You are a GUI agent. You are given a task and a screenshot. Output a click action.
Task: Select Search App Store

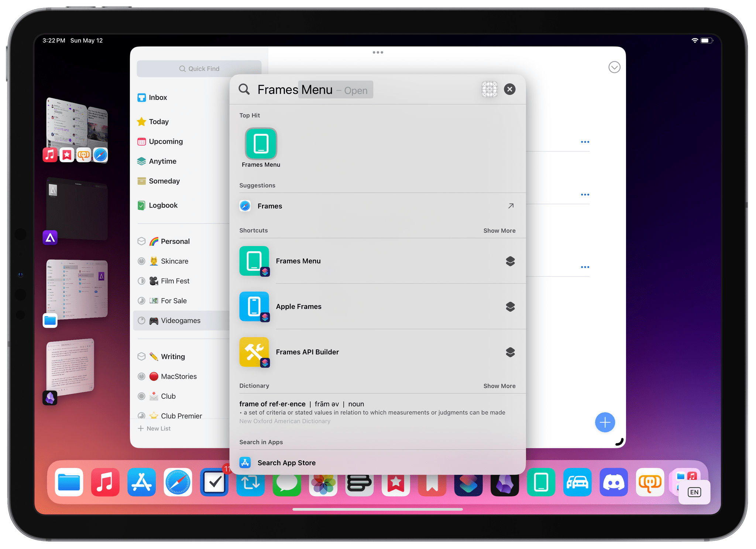pyautogui.click(x=377, y=463)
